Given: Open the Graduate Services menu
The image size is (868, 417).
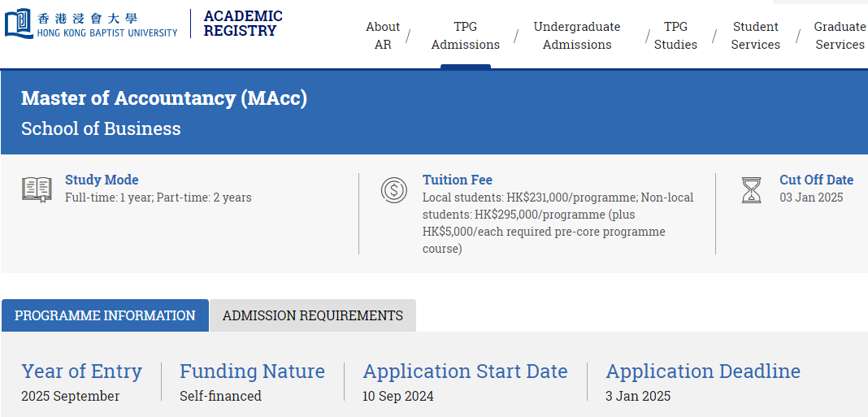Looking at the screenshot, I should point(840,36).
